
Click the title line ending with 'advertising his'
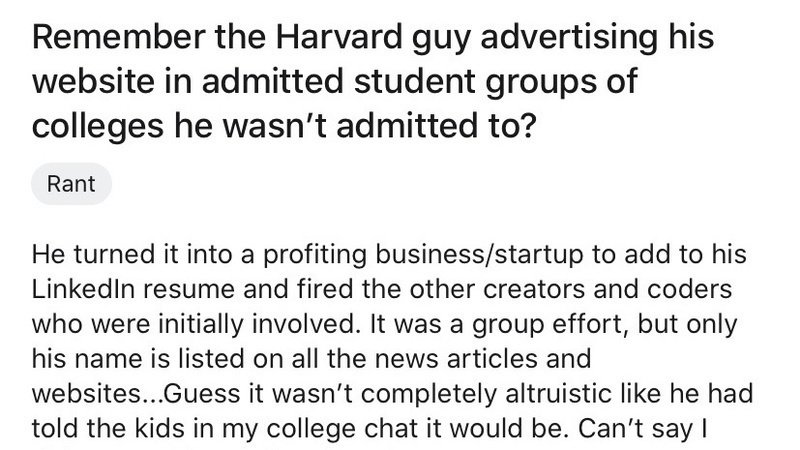point(373,38)
